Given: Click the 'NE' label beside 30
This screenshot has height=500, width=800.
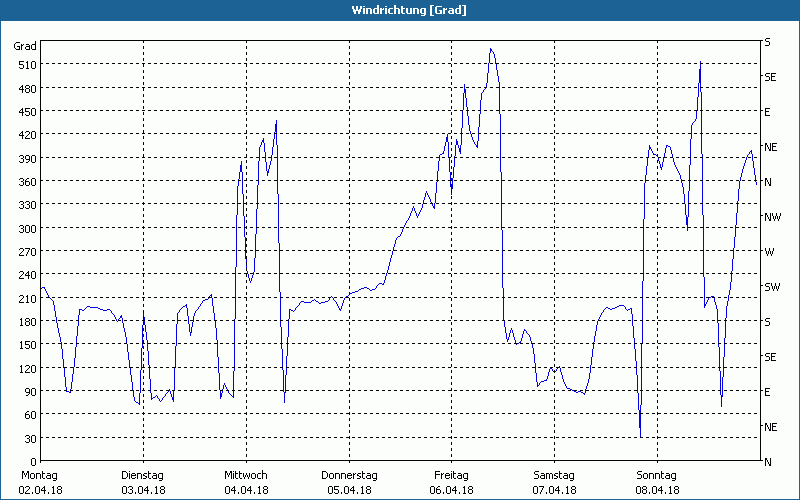Looking at the screenshot, I should click(770, 427).
